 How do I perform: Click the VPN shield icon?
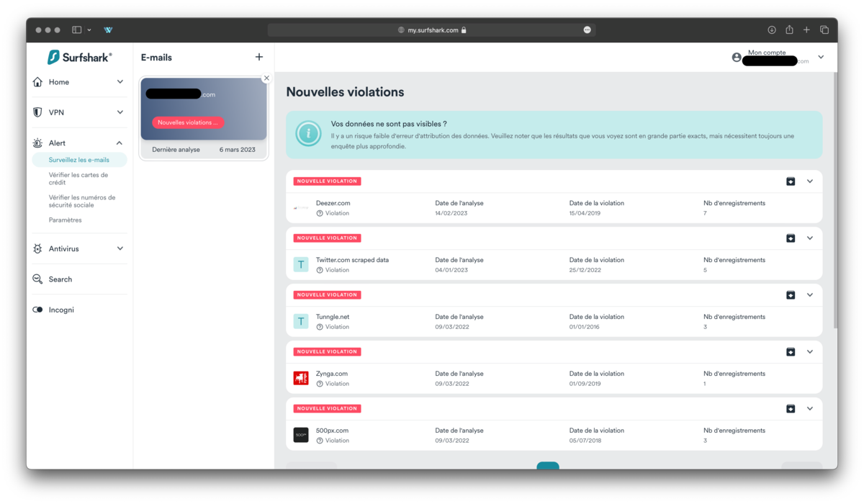[38, 112]
